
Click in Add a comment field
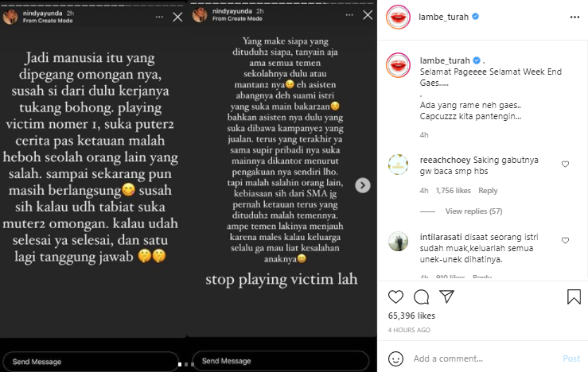(485, 358)
